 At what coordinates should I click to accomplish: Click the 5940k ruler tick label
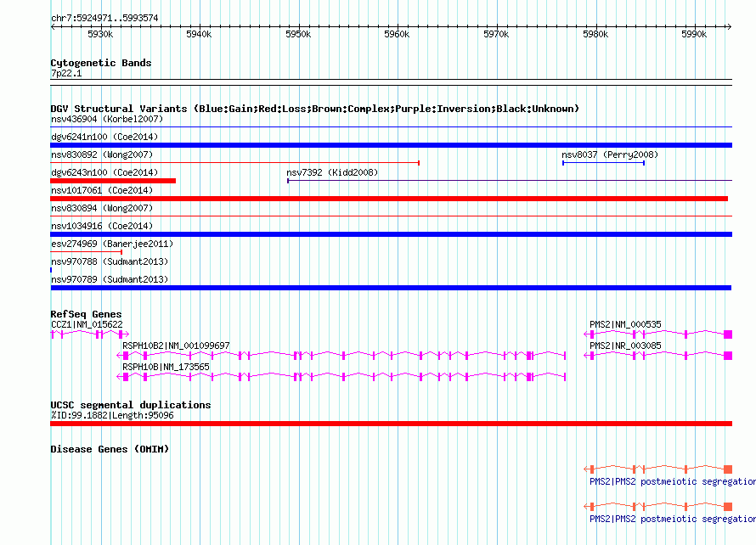199,34
